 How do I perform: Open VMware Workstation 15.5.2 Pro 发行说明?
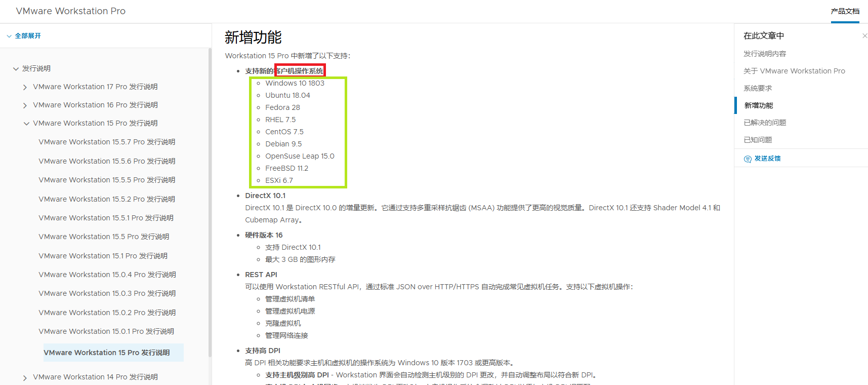click(107, 199)
